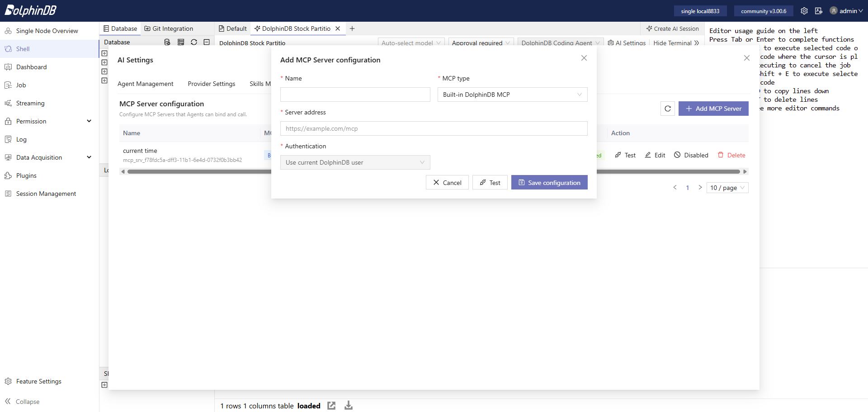The width and height of the screenshot is (868, 412).
Task: Click the community v3.00.6 version button
Action: coord(764,11)
